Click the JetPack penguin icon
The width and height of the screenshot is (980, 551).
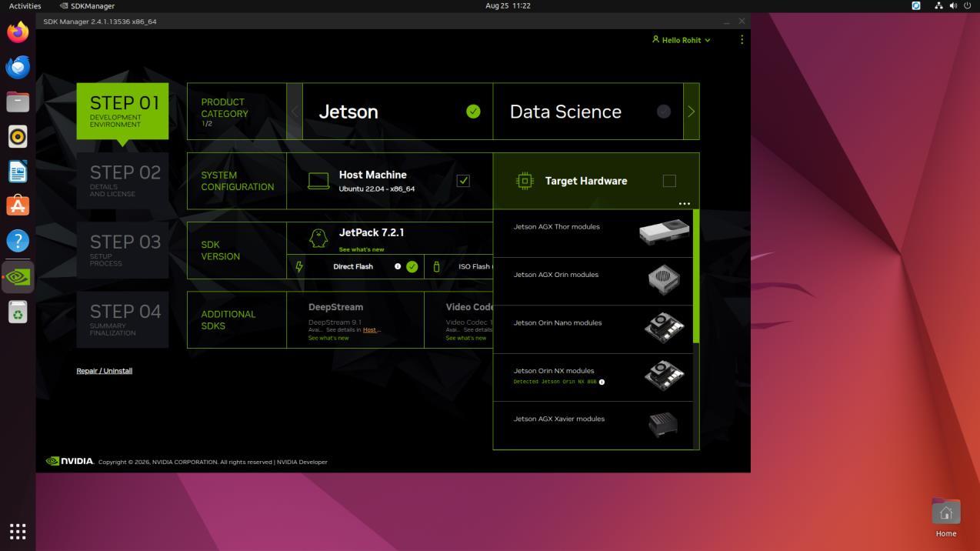coord(318,238)
